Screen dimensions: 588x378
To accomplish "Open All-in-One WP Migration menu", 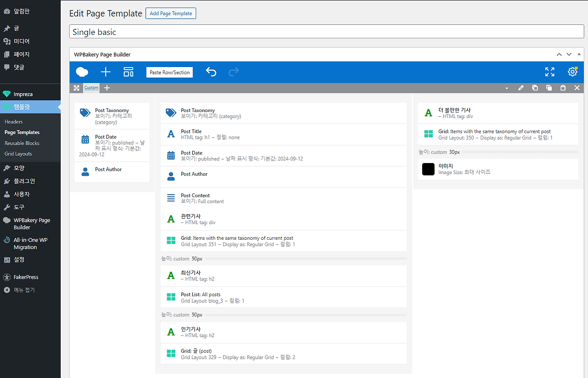I will 30,243.
